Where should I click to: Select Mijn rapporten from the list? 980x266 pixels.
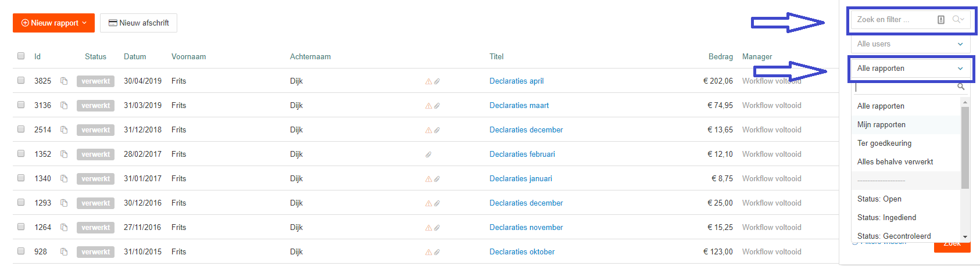pos(881,125)
